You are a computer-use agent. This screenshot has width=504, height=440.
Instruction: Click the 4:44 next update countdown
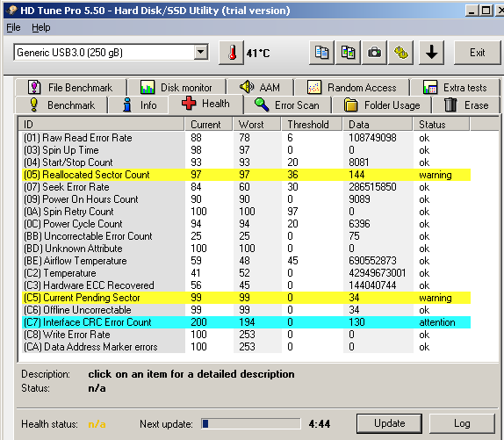pyautogui.click(x=320, y=424)
